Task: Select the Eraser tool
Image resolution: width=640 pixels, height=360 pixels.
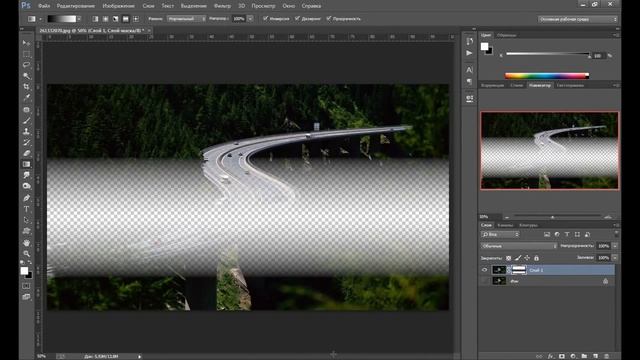Action: click(x=27, y=153)
